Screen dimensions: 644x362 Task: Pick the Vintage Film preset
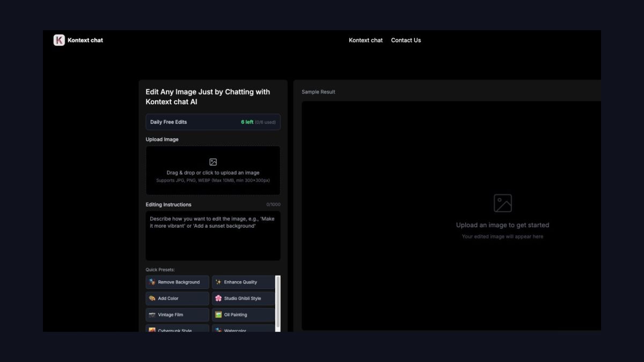point(178,315)
